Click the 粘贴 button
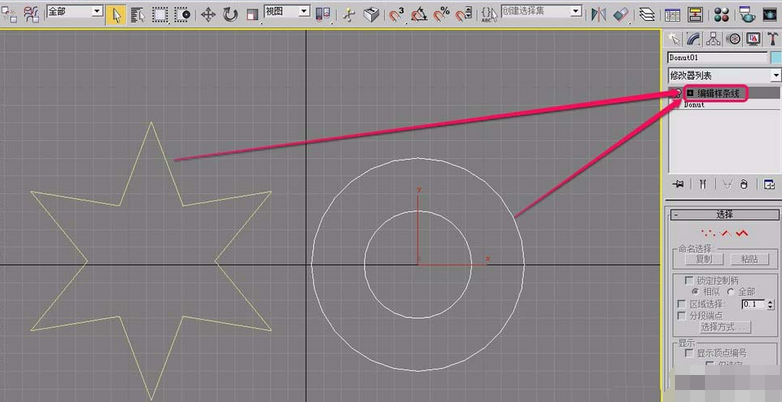Image resolution: width=782 pixels, height=402 pixels. [749, 259]
